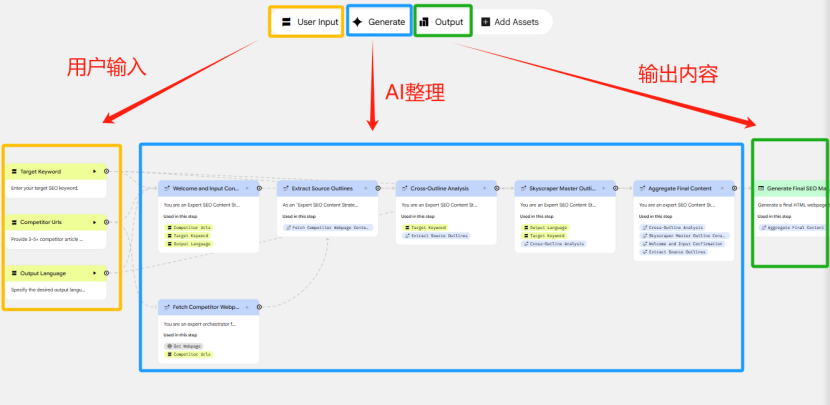Click Competitor Urls chip in Welcome node

tap(188, 227)
